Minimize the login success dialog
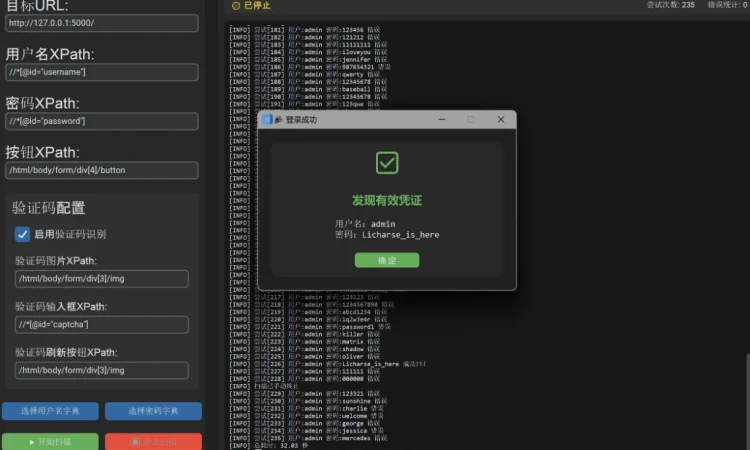The height and width of the screenshot is (450, 750). coord(441,120)
